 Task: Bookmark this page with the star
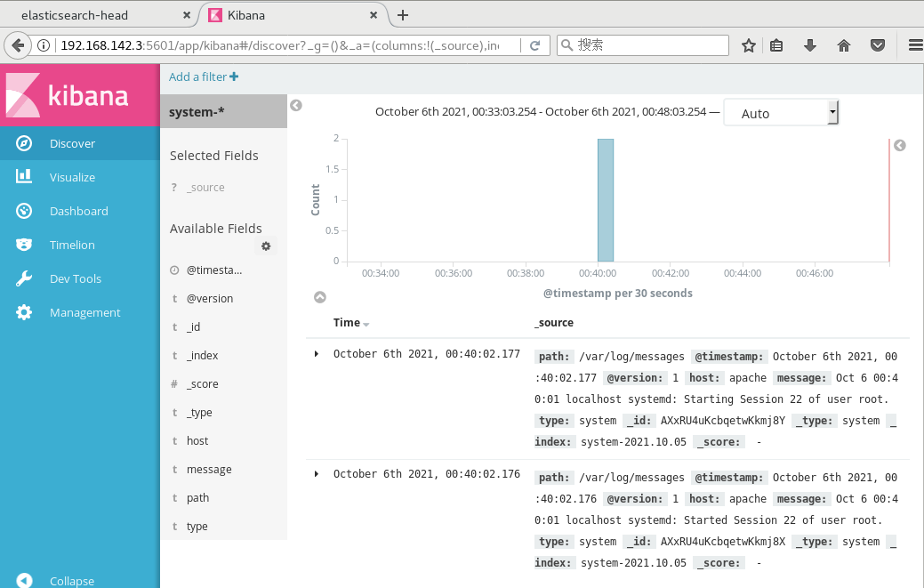coord(749,45)
